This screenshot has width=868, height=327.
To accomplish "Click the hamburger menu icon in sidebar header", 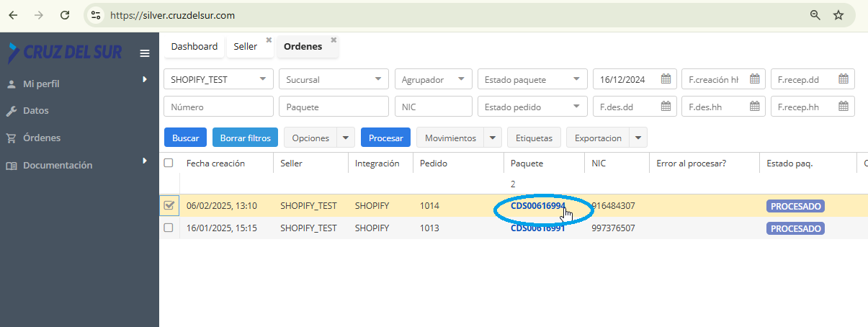I will pos(145,53).
